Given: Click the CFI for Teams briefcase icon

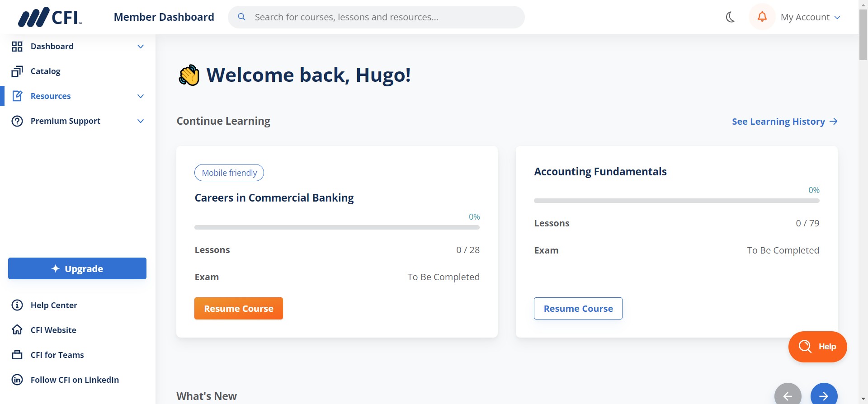Looking at the screenshot, I should 17,355.
